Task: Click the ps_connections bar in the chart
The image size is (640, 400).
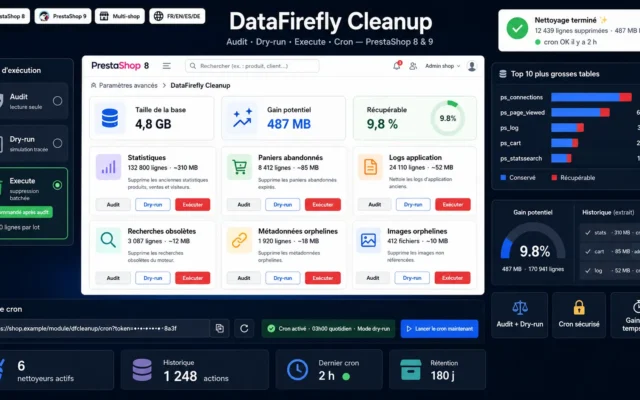Action: coord(591,97)
